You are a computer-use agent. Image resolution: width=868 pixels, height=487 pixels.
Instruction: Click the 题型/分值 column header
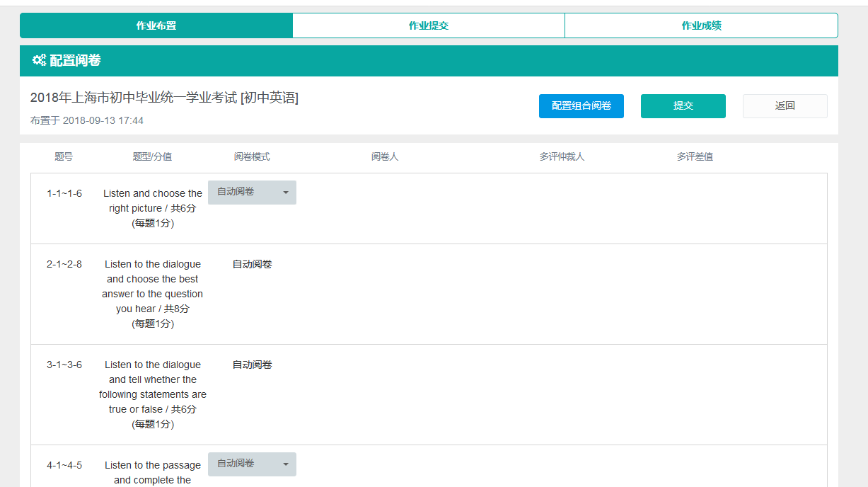pos(152,156)
